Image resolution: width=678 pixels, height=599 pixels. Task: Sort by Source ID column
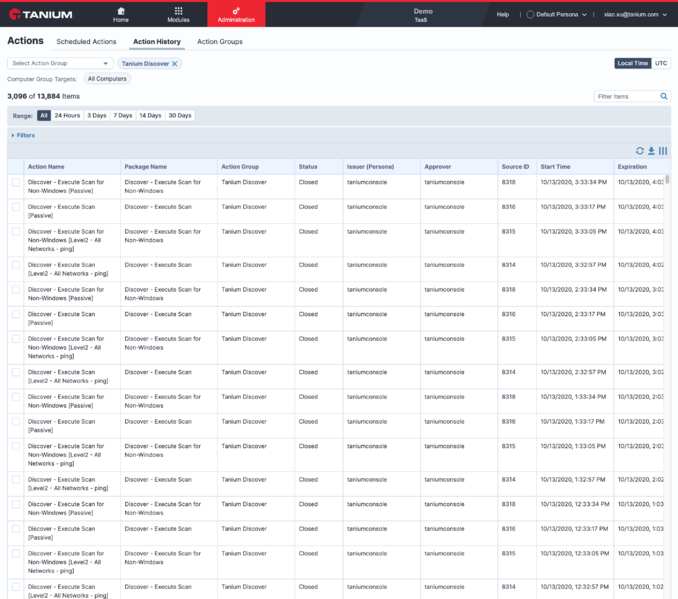tap(515, 167)
